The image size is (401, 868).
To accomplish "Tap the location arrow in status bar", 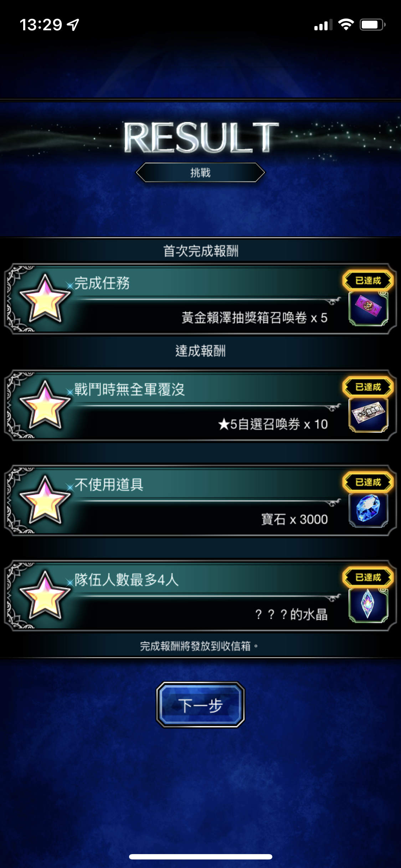I will pyautogui.click(x=73, y=25).
